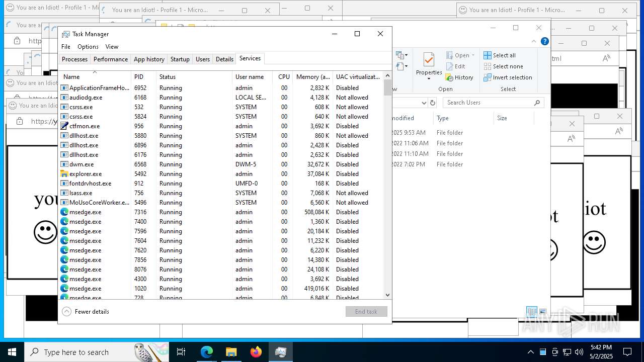Click the Task Manager vertical scrollbar thumb
The width and height of the screenshot is (644, 362).
387,88
